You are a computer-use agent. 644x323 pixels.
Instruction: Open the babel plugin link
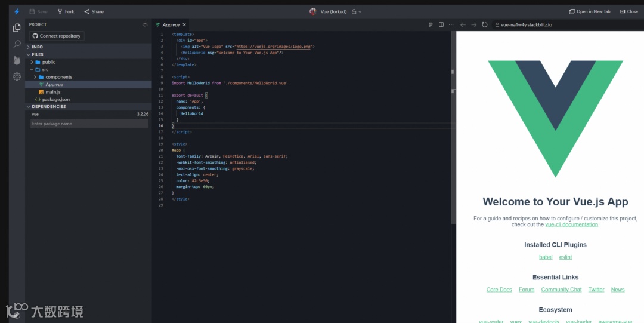click(x=546, y=257)
